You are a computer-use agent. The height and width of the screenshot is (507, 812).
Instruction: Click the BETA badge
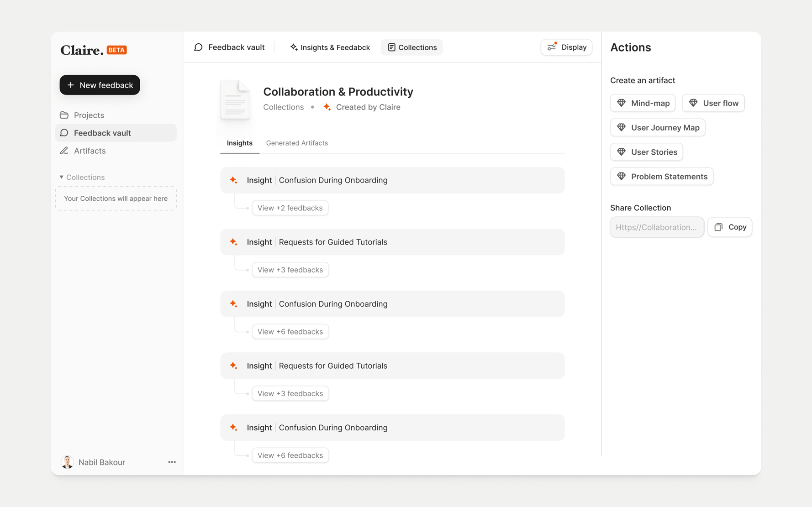(x=117, y=50)
